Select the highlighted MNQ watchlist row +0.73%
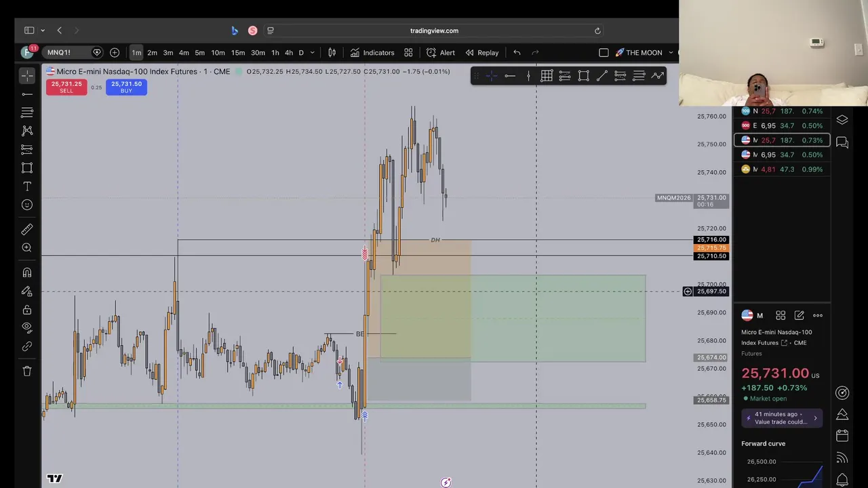The height and width of the screenshot is (488, 868). click(x=782, y=140)
